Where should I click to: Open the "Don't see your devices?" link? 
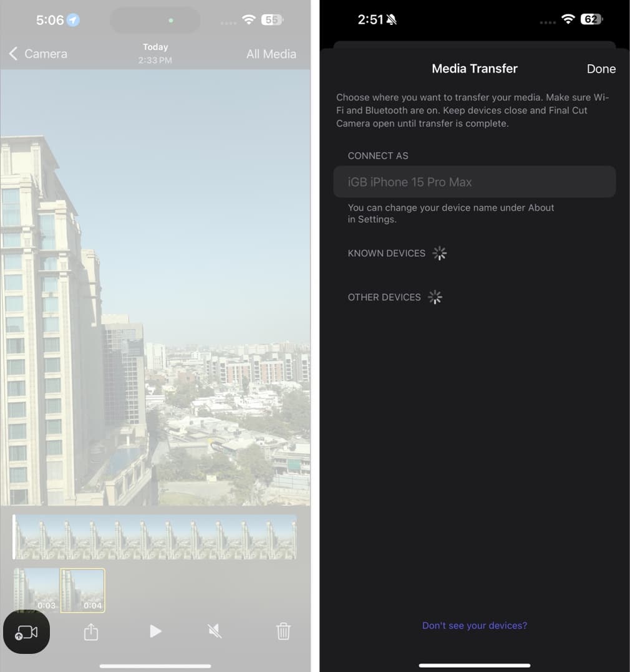(474, 625)
